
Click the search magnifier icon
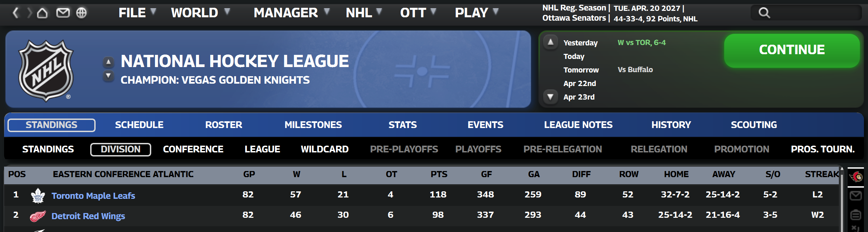[764, 13]
